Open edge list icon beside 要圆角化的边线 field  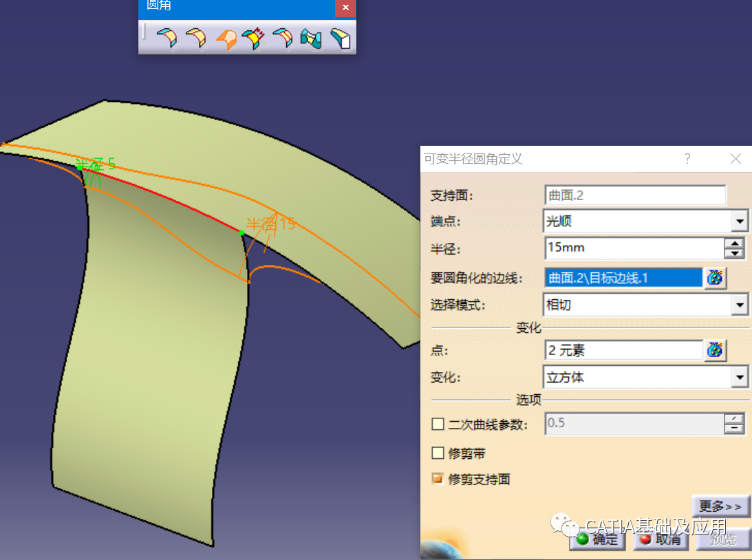[715, 278]
